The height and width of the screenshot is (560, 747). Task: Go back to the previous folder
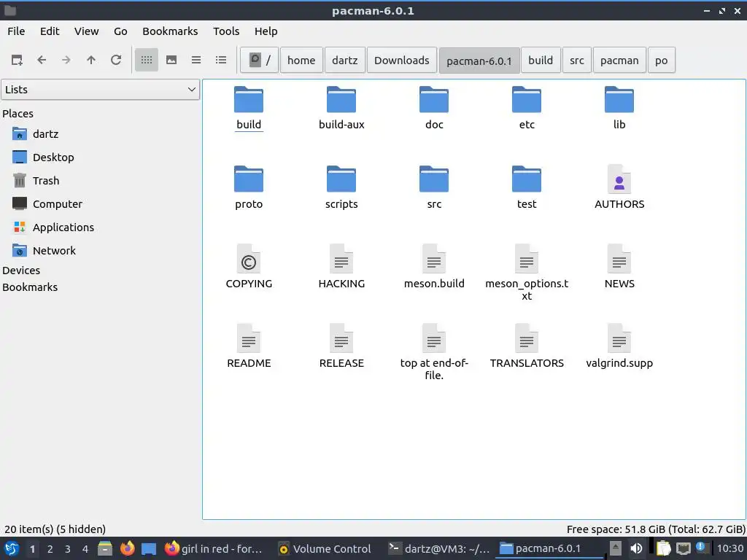point(42,60)
